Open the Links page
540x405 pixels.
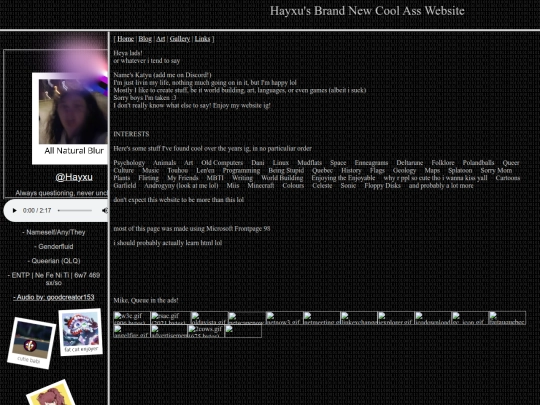pos(202,39)
